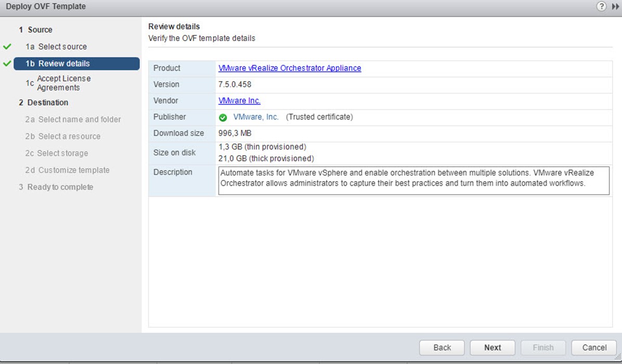Click inside the Description text box
Viewport: 622px width, 364px height.
[x=414, y=181]
